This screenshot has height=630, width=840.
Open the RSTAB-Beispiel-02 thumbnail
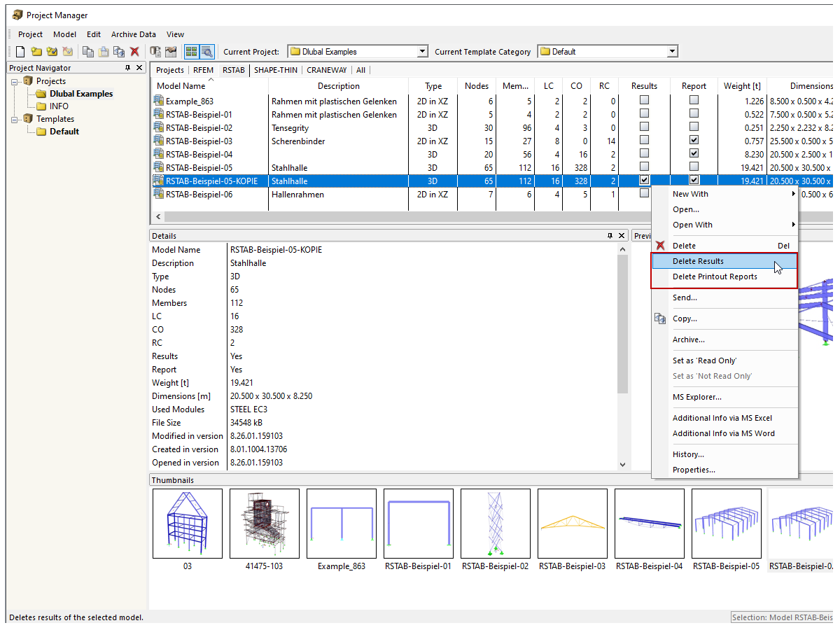(495, 524)
